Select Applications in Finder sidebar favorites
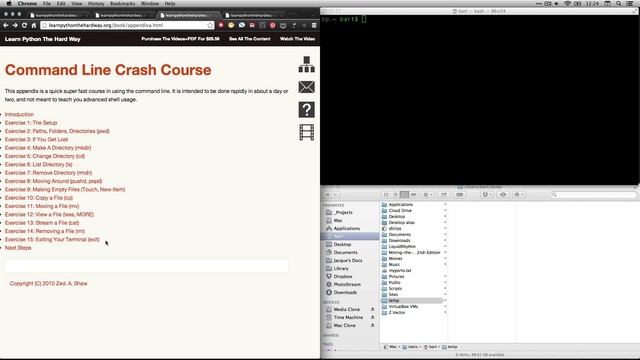Screen dimensions: 640x360 coord(346,229)
